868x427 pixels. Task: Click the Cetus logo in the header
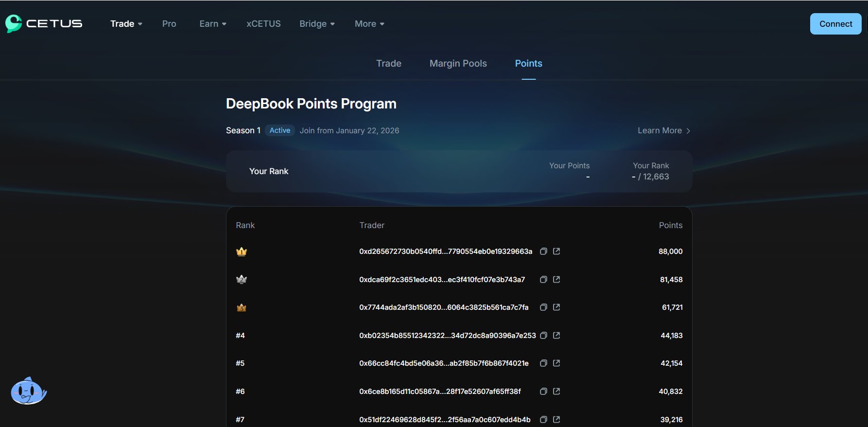click(44, 23)
